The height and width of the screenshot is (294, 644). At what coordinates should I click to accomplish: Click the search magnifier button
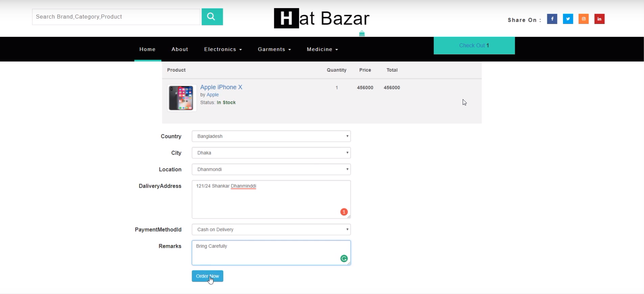pyautogui.click(x=212, y=17)
